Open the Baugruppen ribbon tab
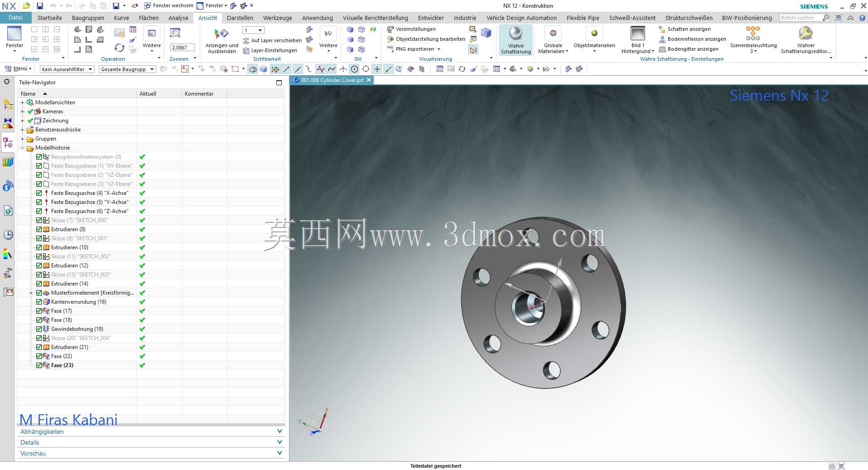The width and height of the screenshot is (868, 470). (x=88, y=18)
